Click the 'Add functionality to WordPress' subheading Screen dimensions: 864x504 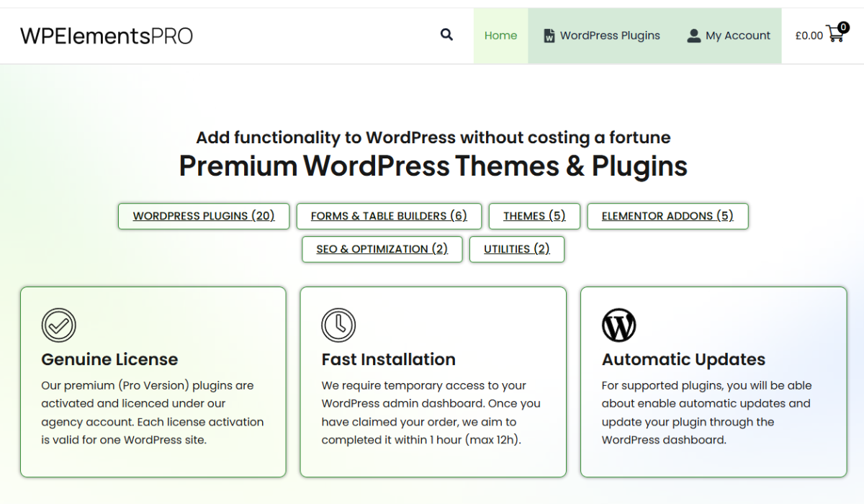(433, 138)
